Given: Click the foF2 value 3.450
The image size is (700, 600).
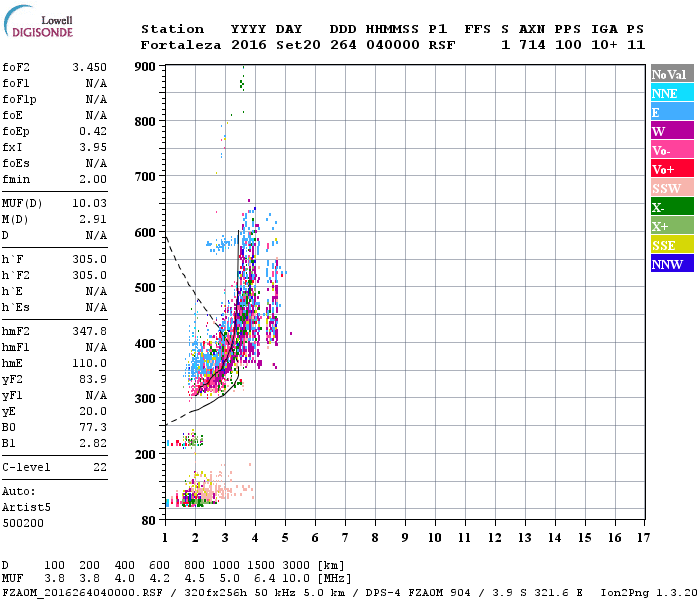Looking at the screenshot, I should (x=89, y=67).
